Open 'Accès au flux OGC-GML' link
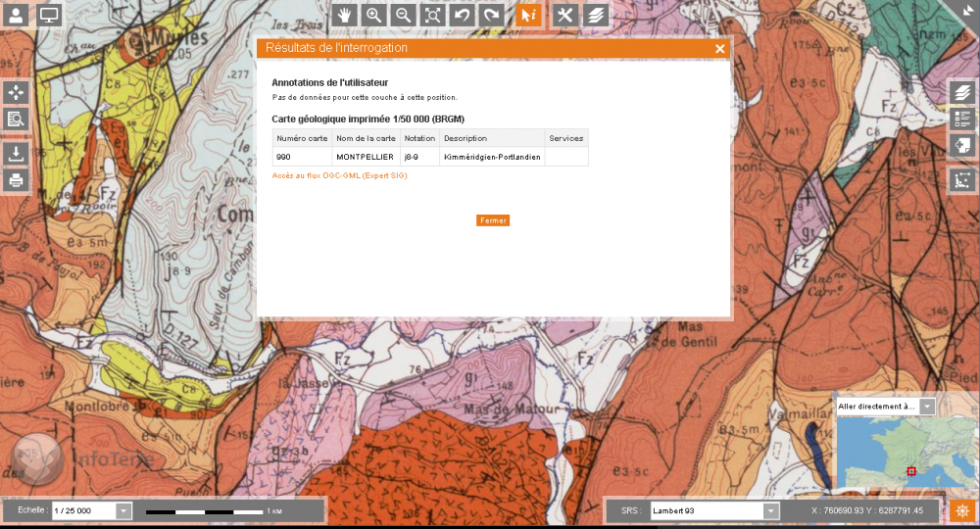Screen dimensions: 980x529 [x=339, y=175]
